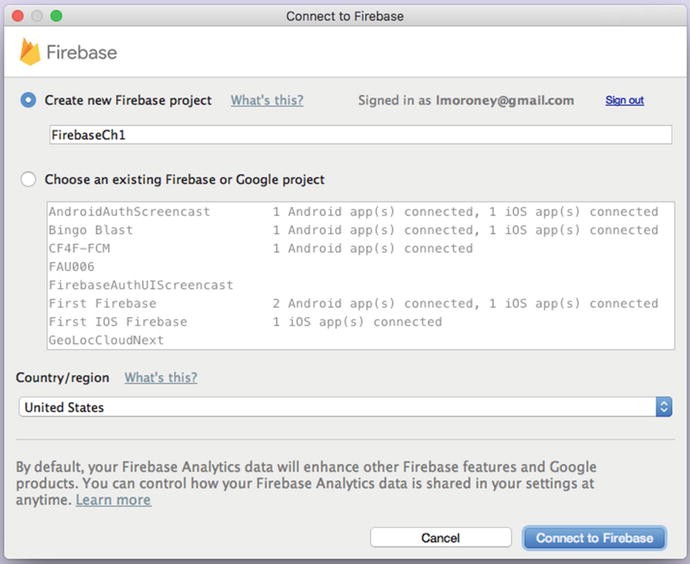Choose Bingo Blast from existing projects

tap(91, 230)
